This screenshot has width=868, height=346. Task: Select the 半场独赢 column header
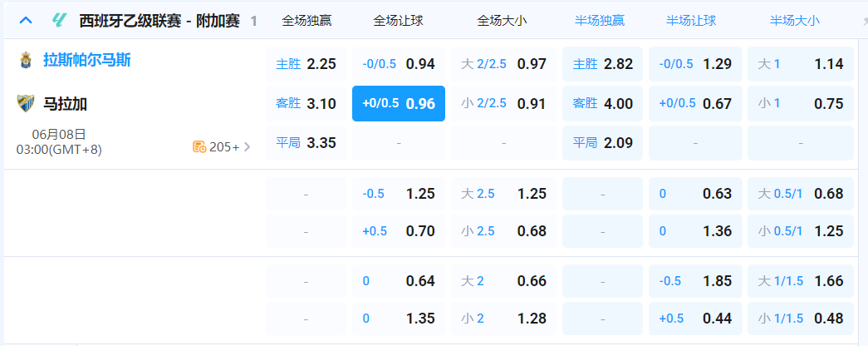(600, 21)
